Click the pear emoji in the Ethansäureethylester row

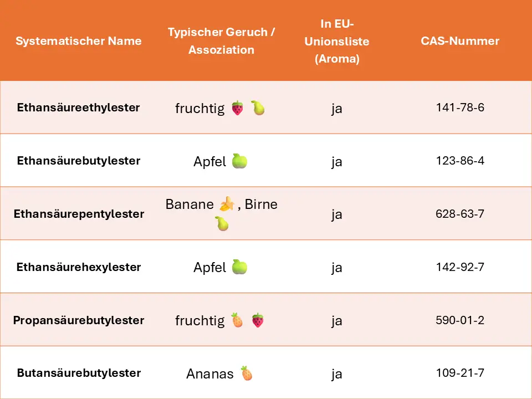point(257,108)
